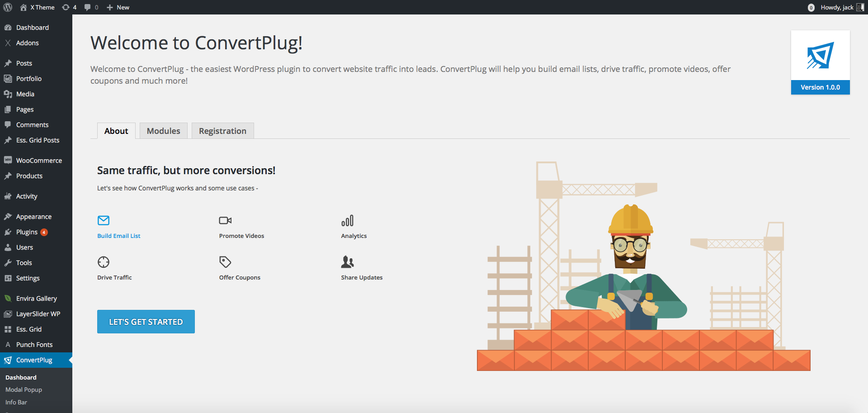Click the Tools wrench icon
868x413 pixels.
click(x=8, y=263)
